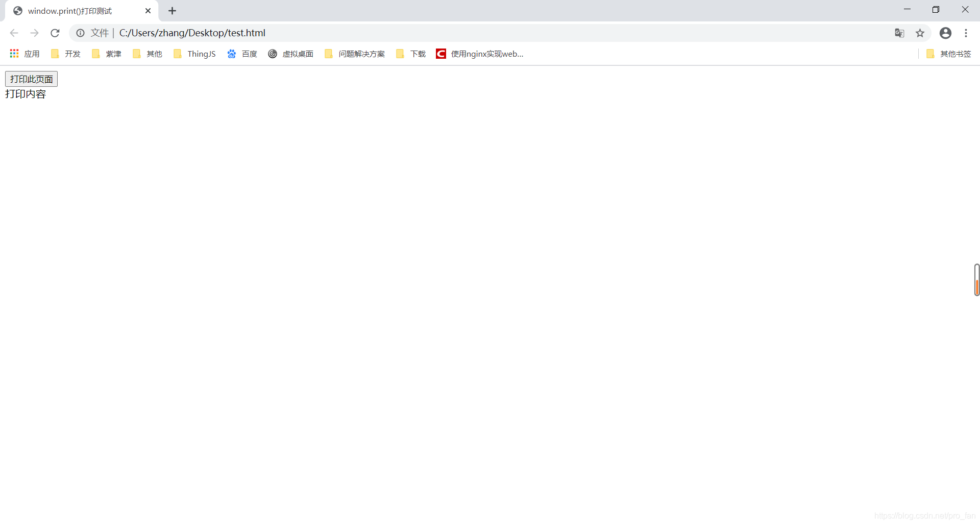This screenshot has width=980, height=525.
Task: Open the site information icon in the address bar
Action: pos(80,33)
